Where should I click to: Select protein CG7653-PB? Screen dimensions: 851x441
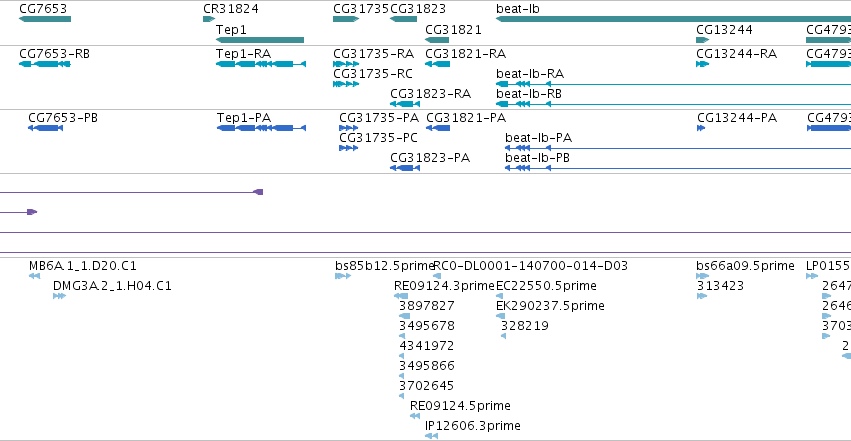[46, 128]
